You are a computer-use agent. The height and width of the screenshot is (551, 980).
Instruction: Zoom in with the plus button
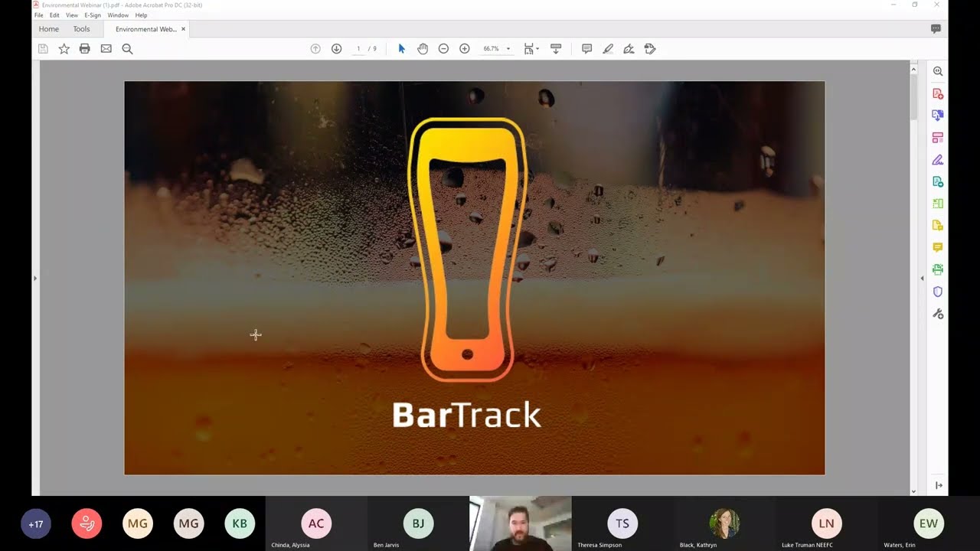coord(464,49)
